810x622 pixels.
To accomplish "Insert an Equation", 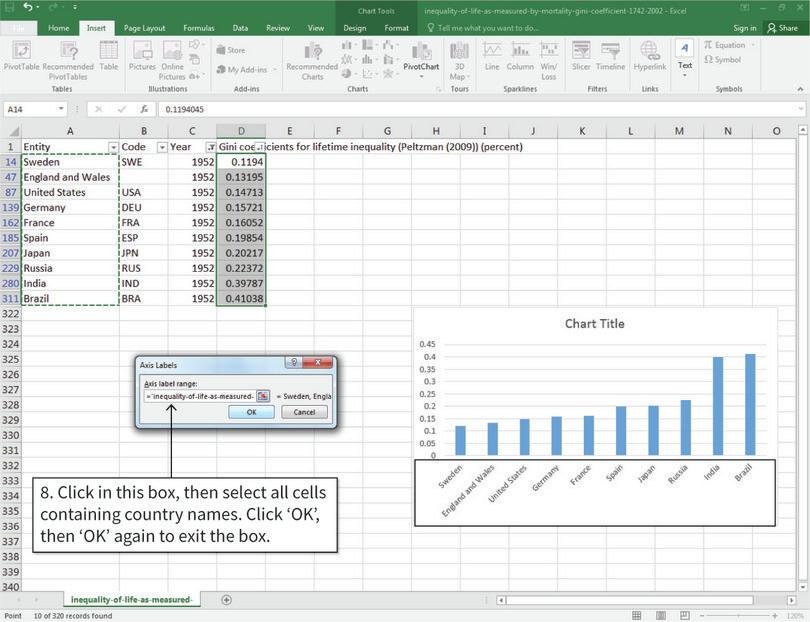I will click(727, 46).
